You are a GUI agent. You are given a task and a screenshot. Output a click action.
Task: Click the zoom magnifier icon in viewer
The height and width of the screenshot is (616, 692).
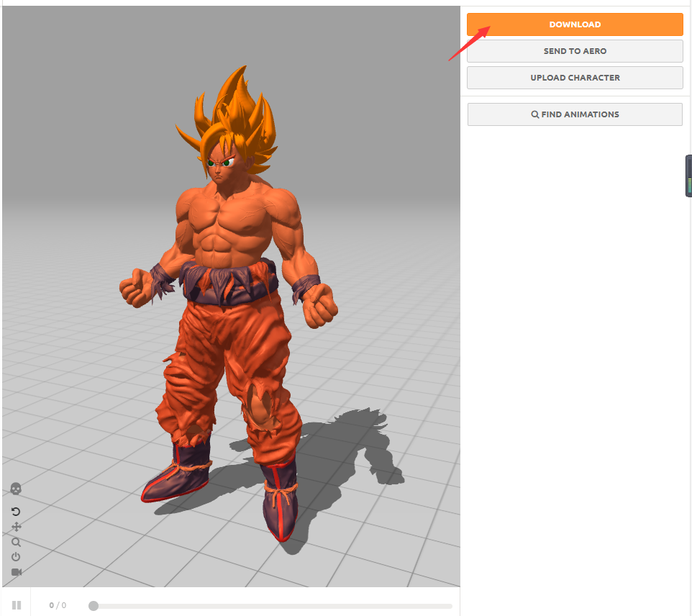(x=16, y=543)
